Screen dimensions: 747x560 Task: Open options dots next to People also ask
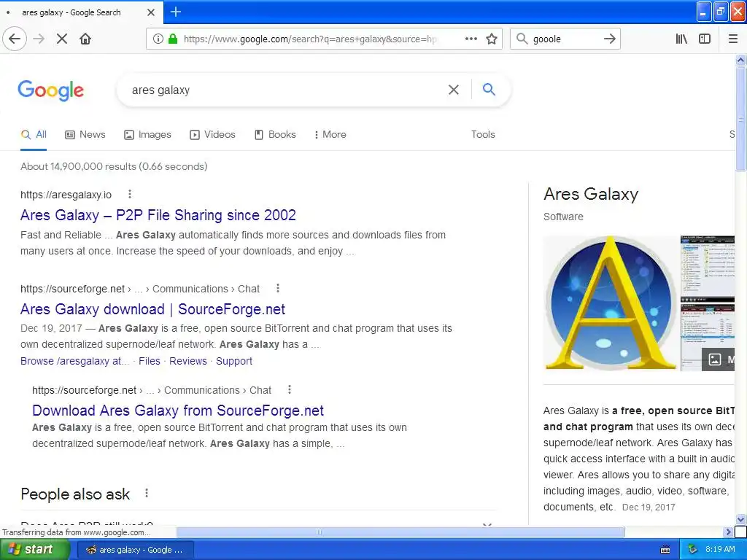click(147, 494)
